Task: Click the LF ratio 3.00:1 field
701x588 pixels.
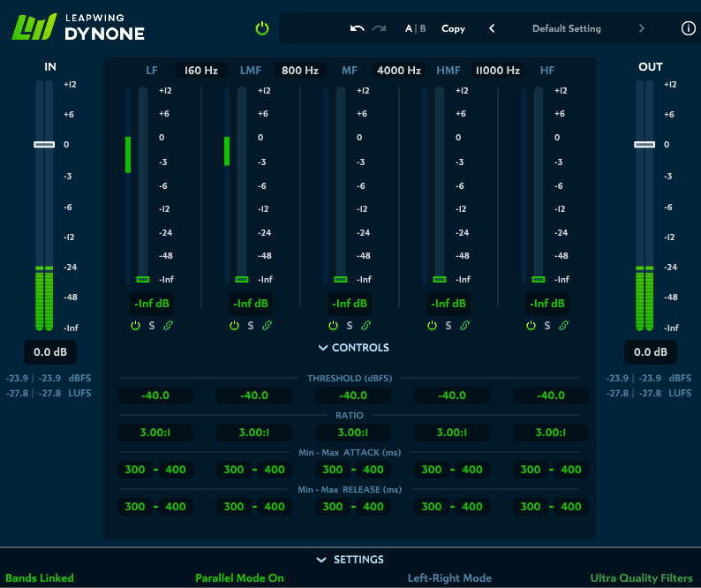Action: (155, 433)
